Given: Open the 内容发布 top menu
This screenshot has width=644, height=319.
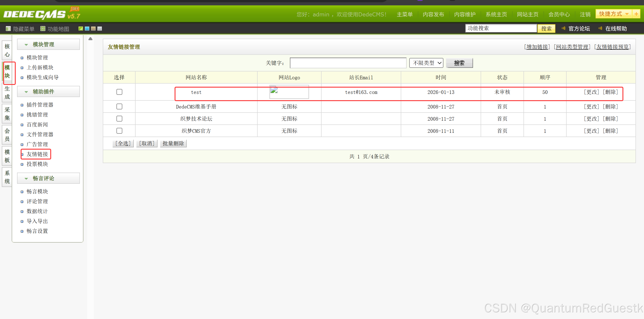Looking at the screenshot, I should pos(433,15).
